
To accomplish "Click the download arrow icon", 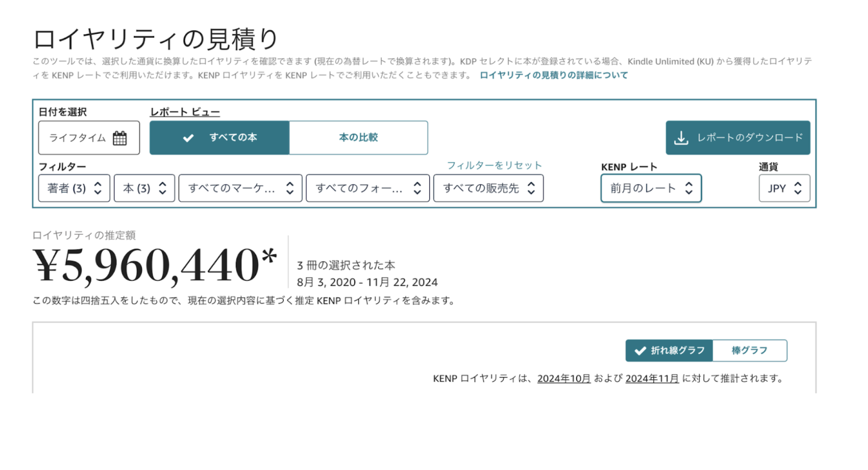I will pyautogui.click(x=681, y=138).
